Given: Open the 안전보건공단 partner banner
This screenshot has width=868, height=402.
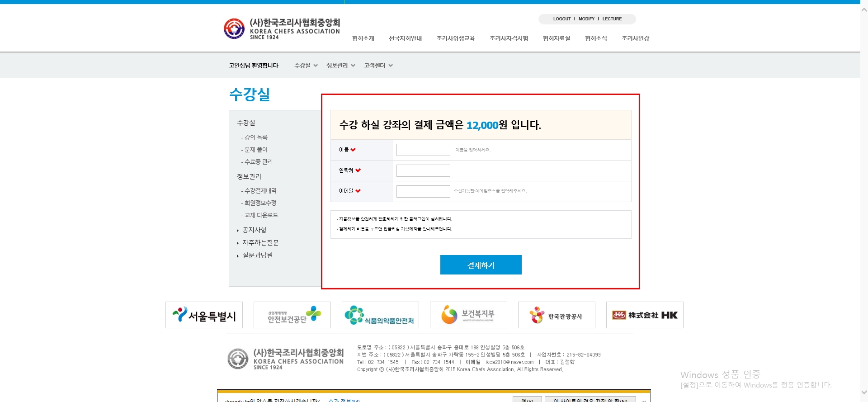Looking at the screenshot, I should coord(292,315).
